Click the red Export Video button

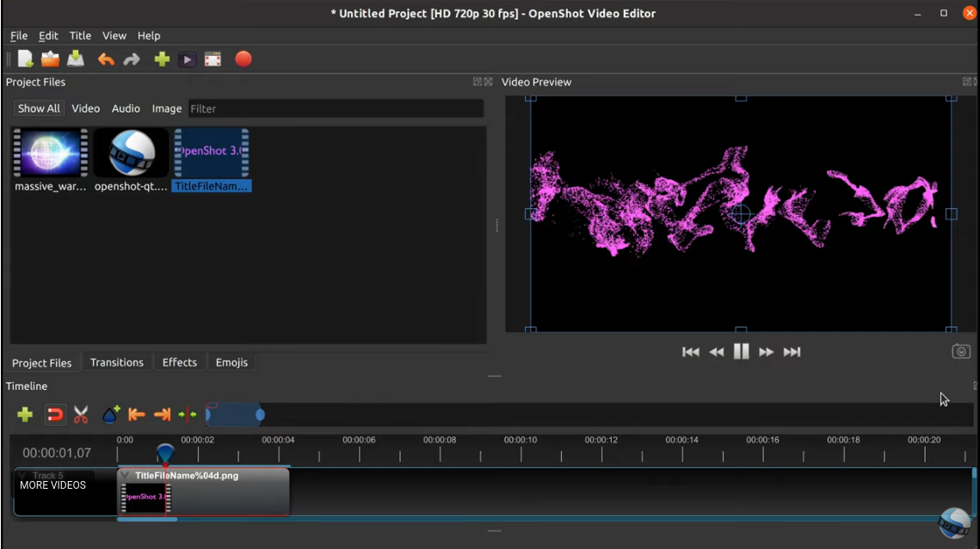(x=243, y=59)
